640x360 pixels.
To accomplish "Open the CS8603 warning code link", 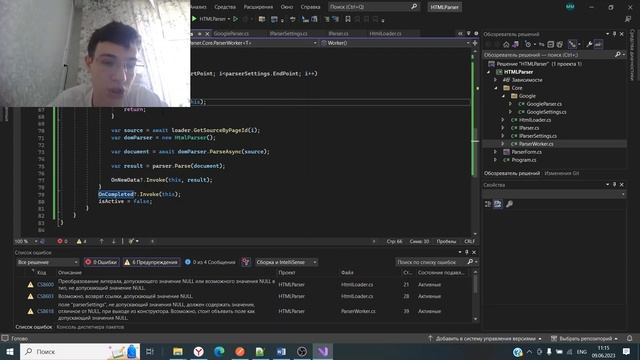I will [x=45, y=296].
